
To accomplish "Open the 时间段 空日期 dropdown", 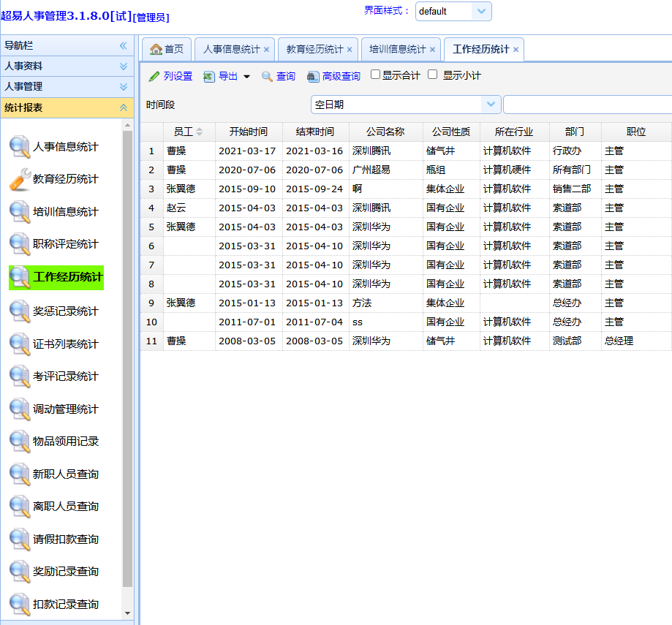I will tap(491, 105).
